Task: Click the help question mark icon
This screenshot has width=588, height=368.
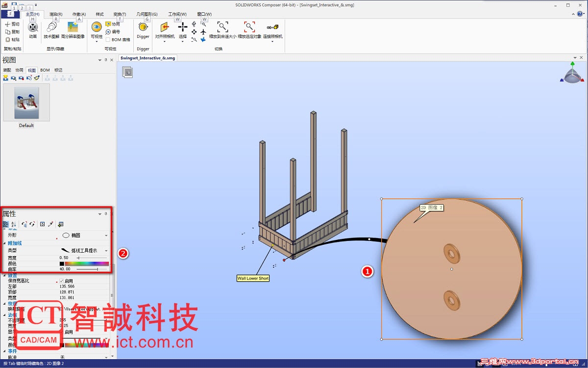Action: click(580, 14)
